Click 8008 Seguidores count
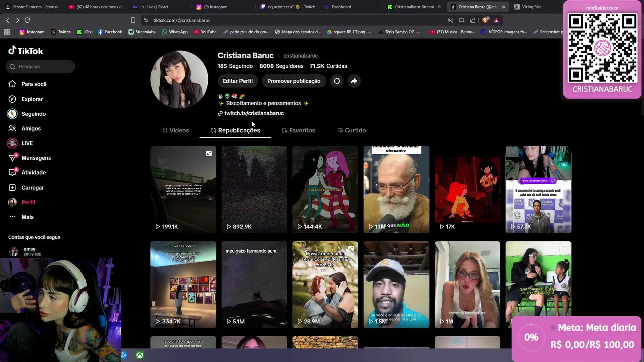This screenshot has height=362, width=644. pos(281,66)
